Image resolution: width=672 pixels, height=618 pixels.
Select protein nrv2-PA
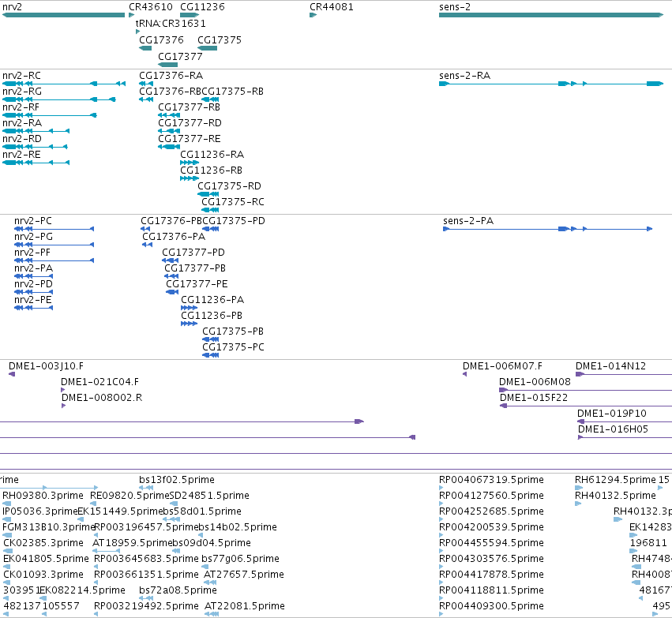coord(33,268)
